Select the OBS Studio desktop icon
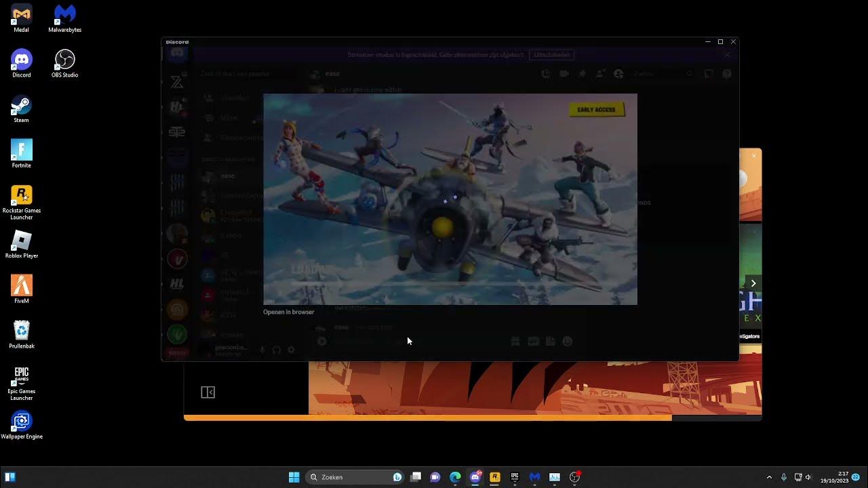 point(65,64)
